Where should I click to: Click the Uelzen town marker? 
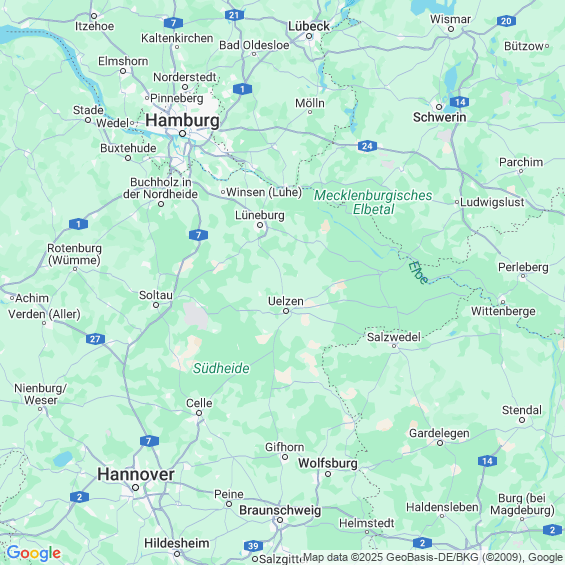point(286,311)
